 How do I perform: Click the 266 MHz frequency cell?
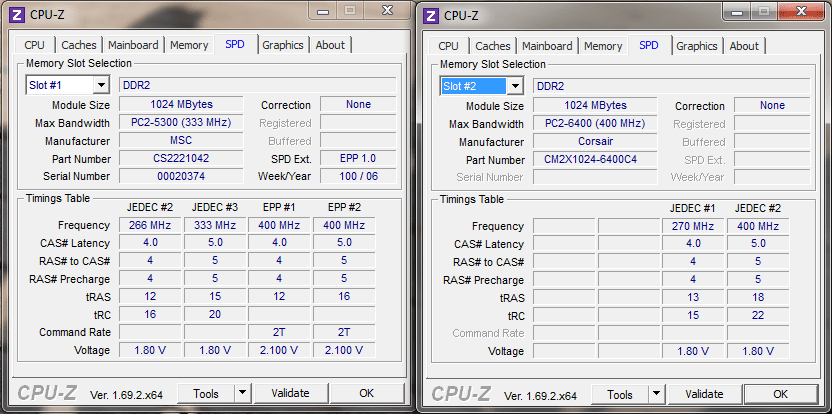pos(150,225)
